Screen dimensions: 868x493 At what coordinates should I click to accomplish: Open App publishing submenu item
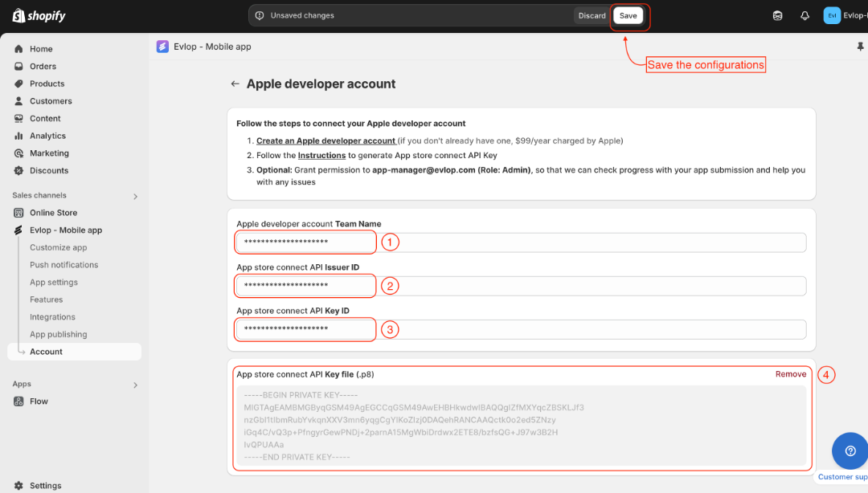tap(58, 334)
